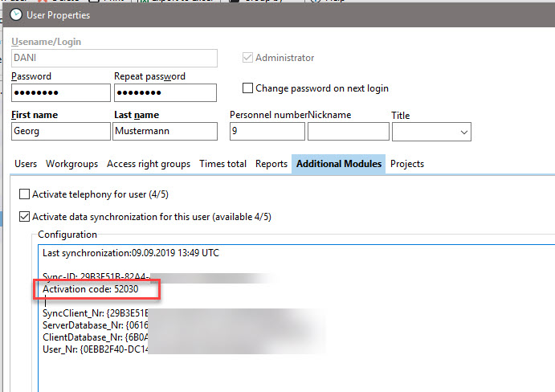
Task: Click the Personnel number field
Action: coord(267,132)
